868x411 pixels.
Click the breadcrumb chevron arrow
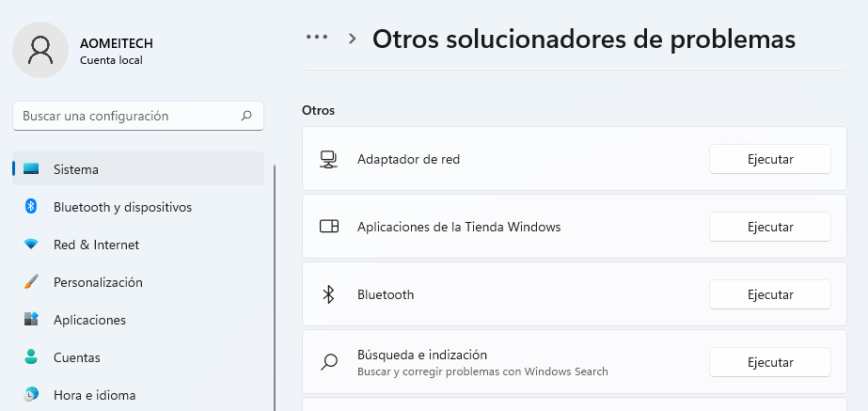(353, 39)
